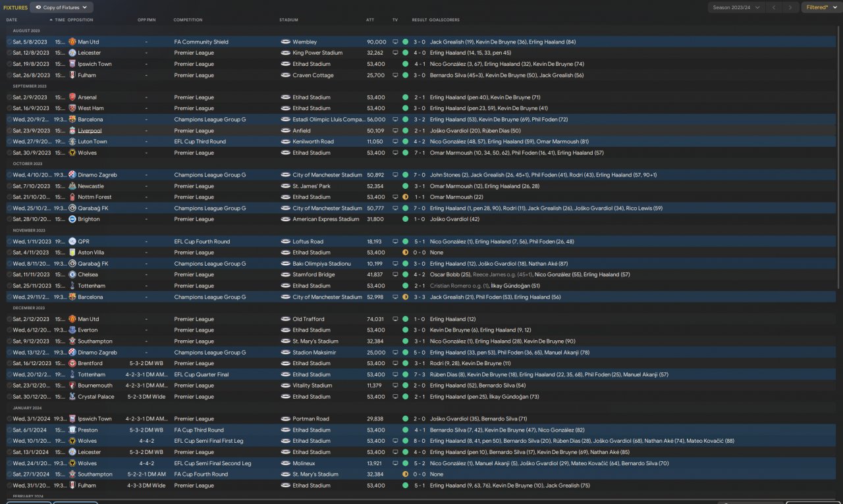Click the Chelsea club badge
Viewport: 843px width, 504px height.
tap(72, 274)
